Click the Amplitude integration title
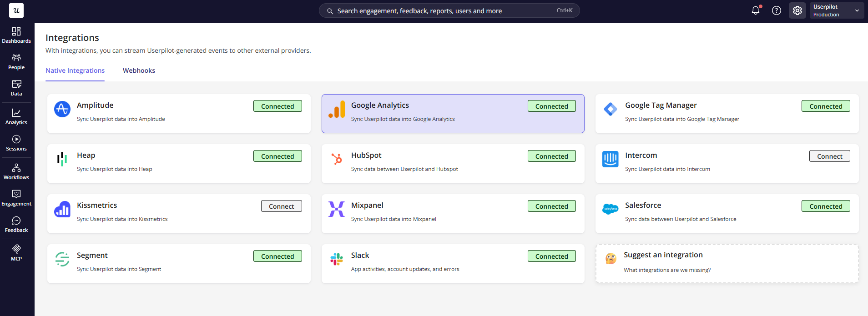 pyautogui.click(x=95, y=105)
